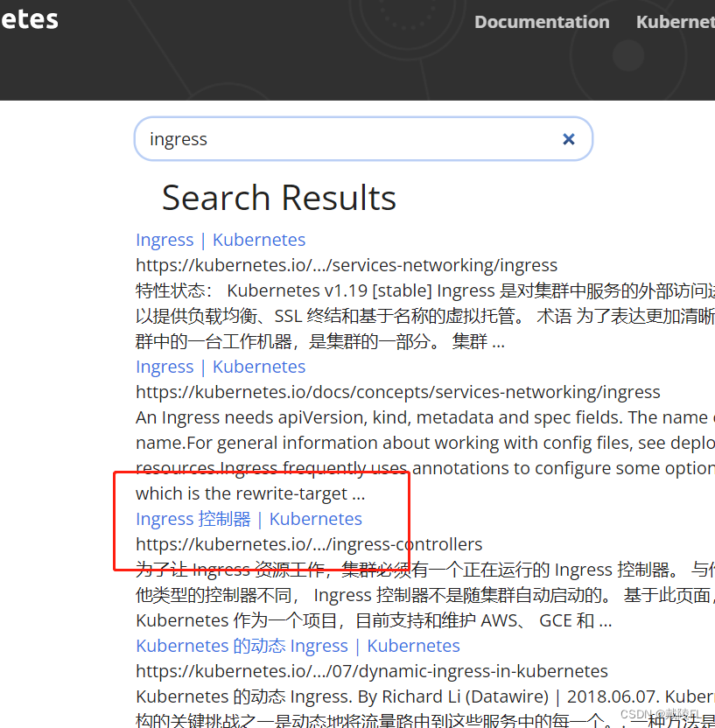Viewport: 715px width, 728px height.
Task: Open 'Ingress 控制器 | Kubernetes' result link
Action: click(249, 519)
